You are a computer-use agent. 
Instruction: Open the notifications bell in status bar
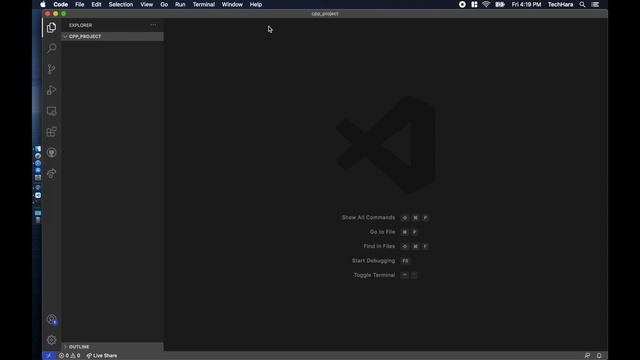[599, 356]
